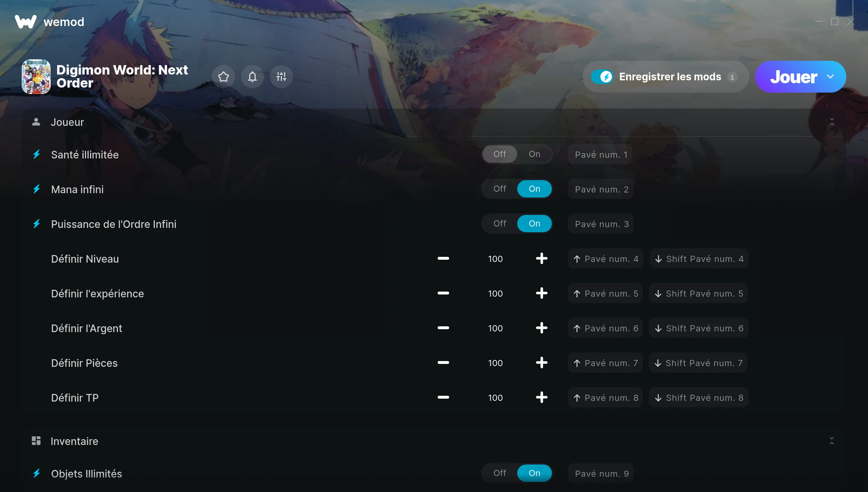Turn on Santé illimitée
The width and height of the screenshot is (868, 492).
pos(534,154)
